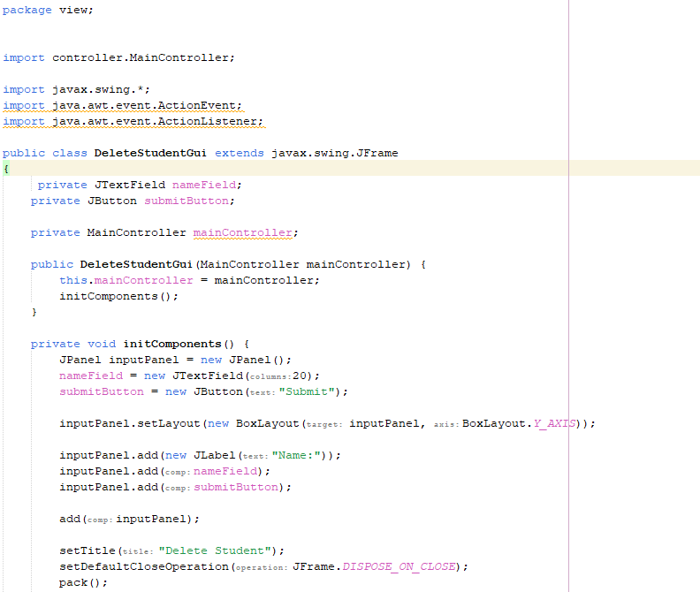The image size is (700, 592).
Task: Click the 'operation:' parameter hint
Action: tap(262, 568)
